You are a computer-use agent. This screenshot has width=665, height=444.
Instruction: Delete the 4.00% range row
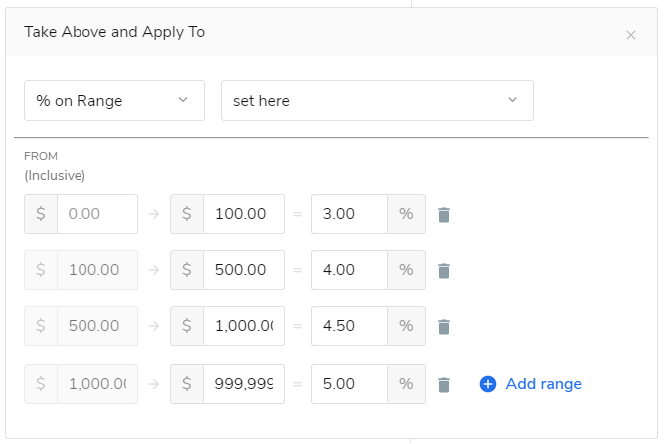tap(445, 270)
